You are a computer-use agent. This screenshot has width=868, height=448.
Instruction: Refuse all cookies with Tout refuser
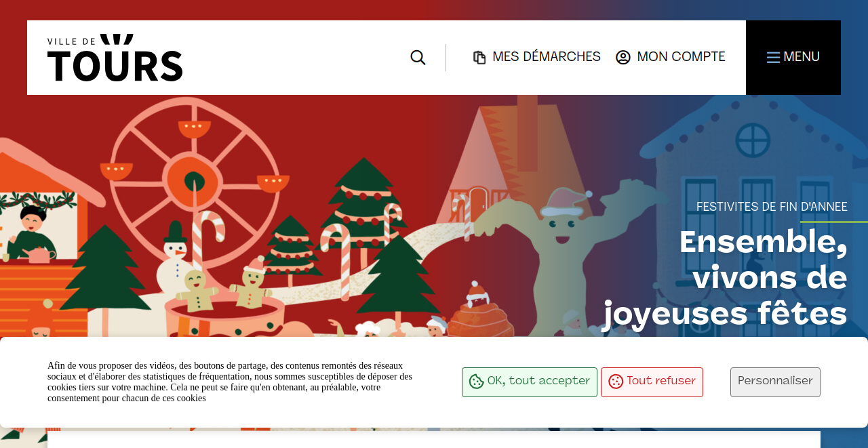coord(652,382)
